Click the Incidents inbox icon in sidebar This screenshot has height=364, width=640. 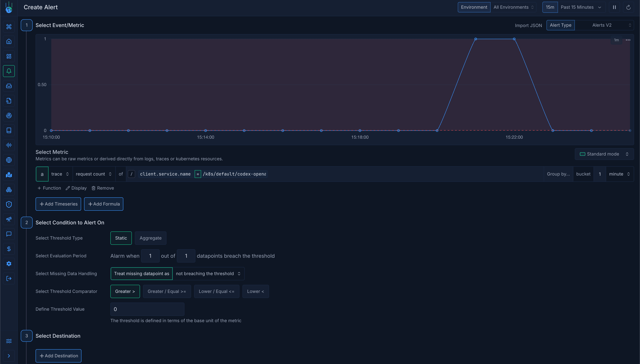click(9, 86)
